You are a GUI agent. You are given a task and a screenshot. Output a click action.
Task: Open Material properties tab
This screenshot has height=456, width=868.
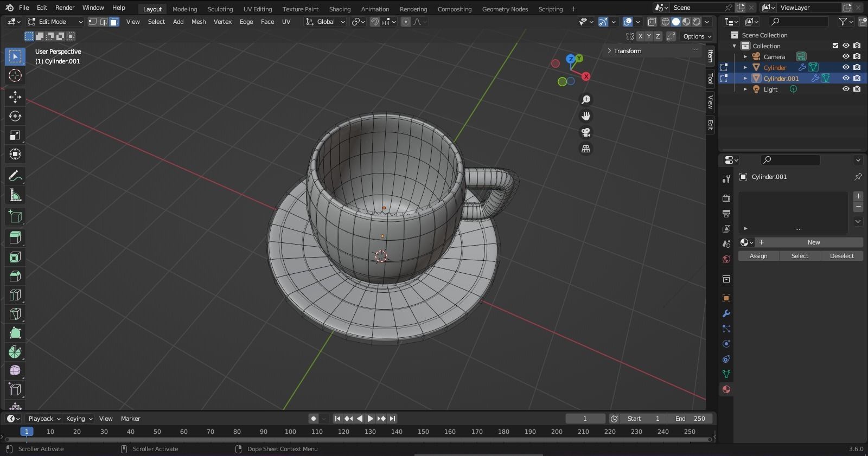pos(726,389)
